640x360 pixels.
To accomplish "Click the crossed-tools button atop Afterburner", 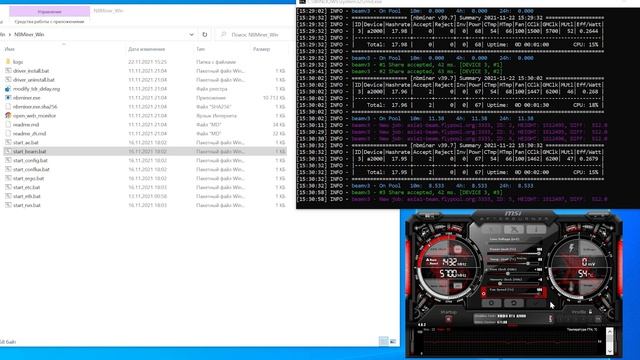I will click(x=514, y=229).
